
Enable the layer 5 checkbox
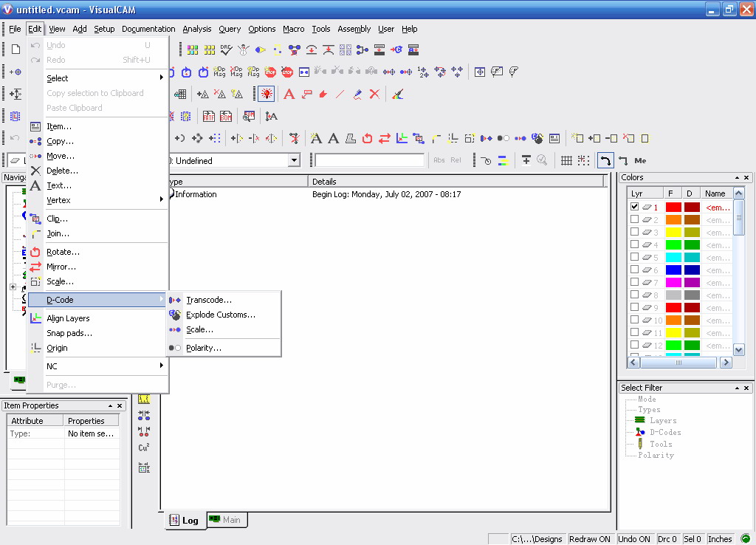tap(634, 256)
